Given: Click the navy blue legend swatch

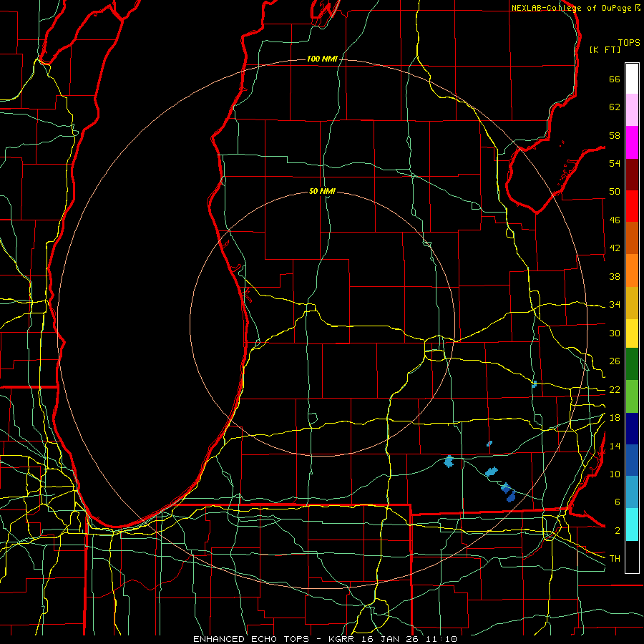Looking at the screenshot, I should [x=632, y=429].
